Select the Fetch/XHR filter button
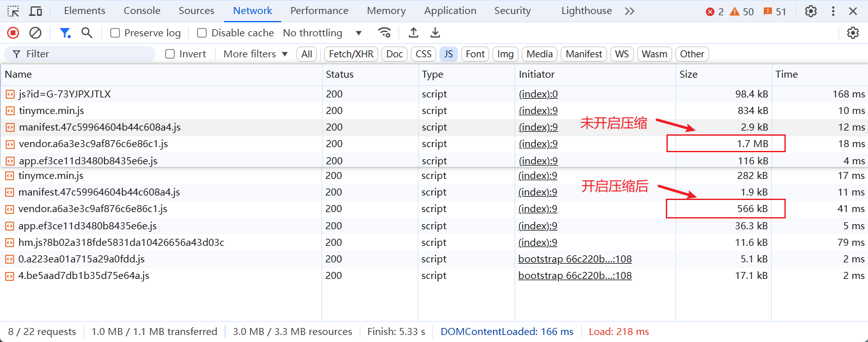This screenshot has height=342, width=868. (351, 54)
